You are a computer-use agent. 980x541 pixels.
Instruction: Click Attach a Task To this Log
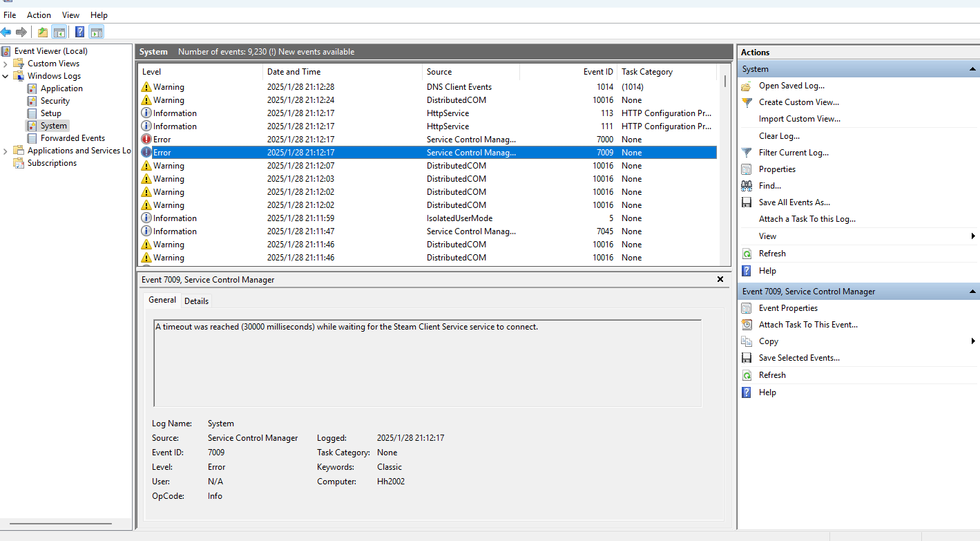(807, 219)
